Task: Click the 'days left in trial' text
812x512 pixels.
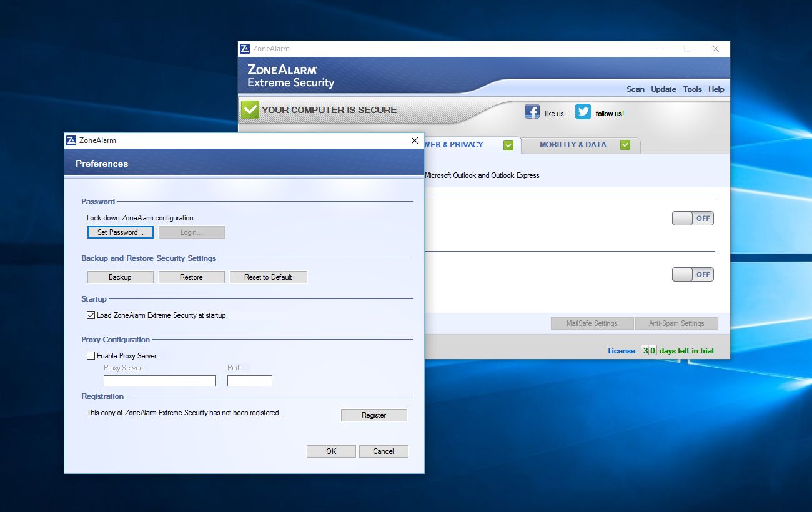Action: 686,351
